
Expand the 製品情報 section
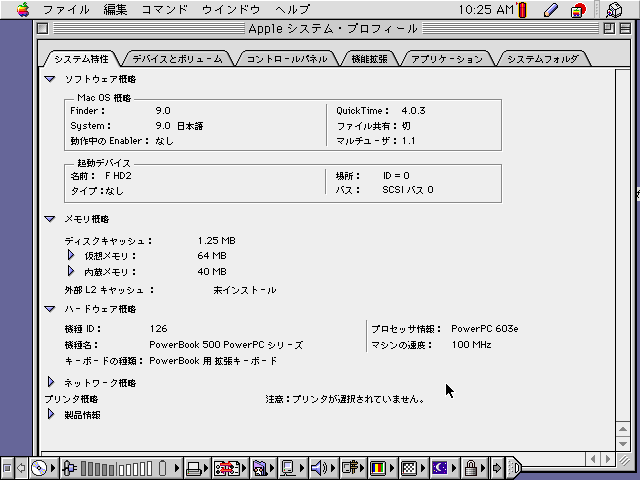(x=51, y=414)
